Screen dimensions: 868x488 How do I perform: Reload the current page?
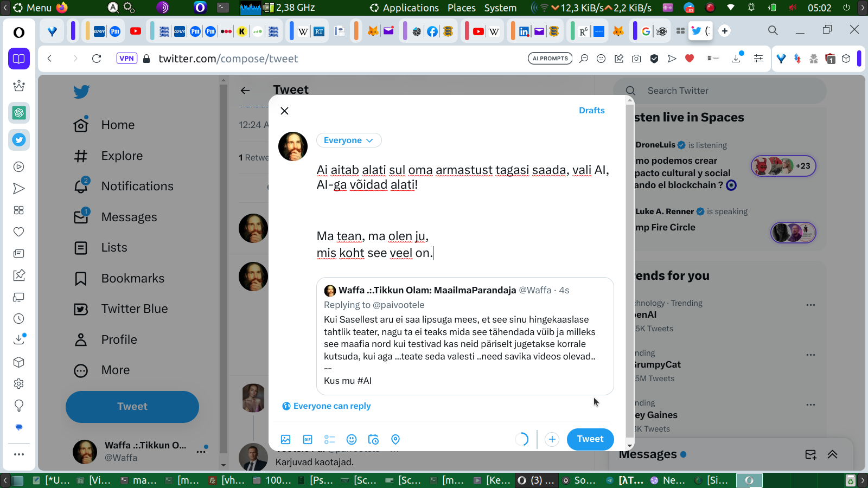tap(97, 59)
